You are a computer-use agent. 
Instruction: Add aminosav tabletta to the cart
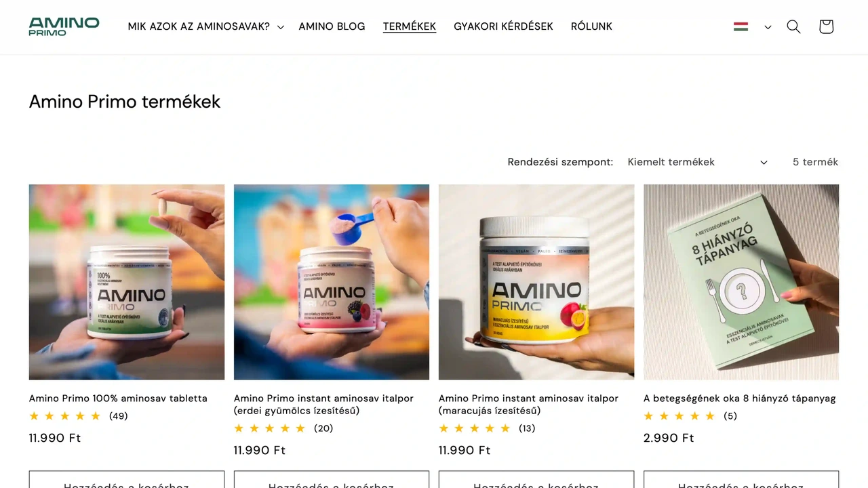tap(126, 480)
